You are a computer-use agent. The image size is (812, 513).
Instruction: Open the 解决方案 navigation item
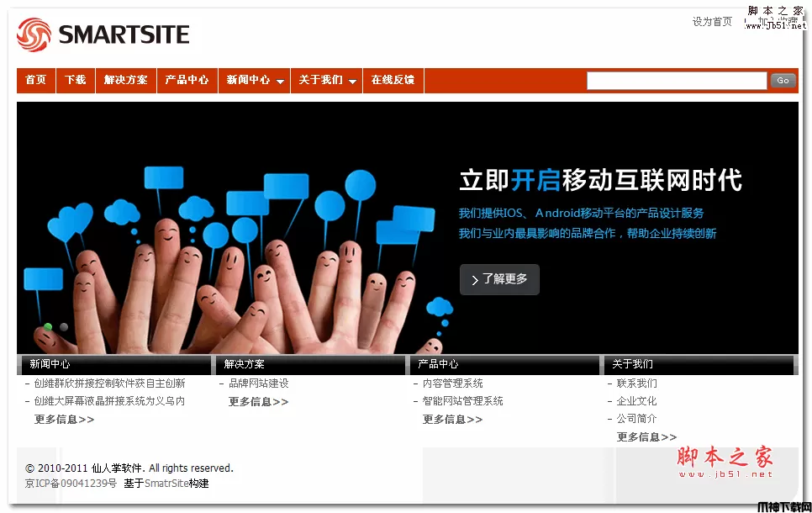point(126,80)
